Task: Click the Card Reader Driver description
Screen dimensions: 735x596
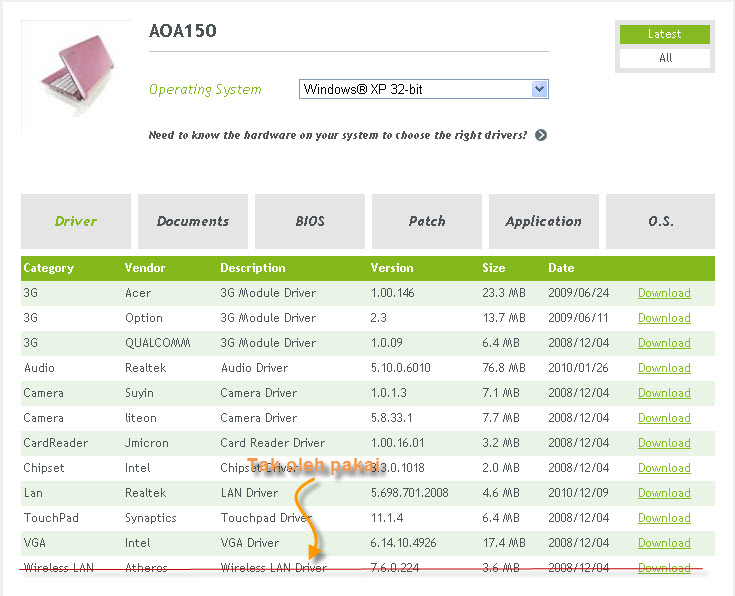Action: [x=272, y=443]
